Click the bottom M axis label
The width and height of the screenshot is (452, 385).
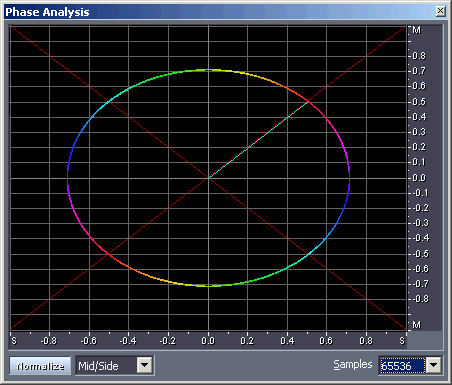[x=417, y=325]
